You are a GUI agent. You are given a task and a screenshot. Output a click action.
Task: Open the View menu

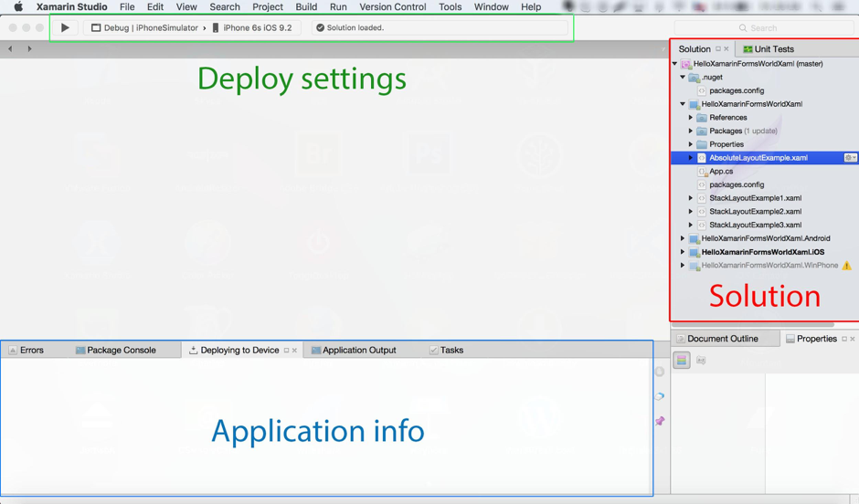[186, 6]
